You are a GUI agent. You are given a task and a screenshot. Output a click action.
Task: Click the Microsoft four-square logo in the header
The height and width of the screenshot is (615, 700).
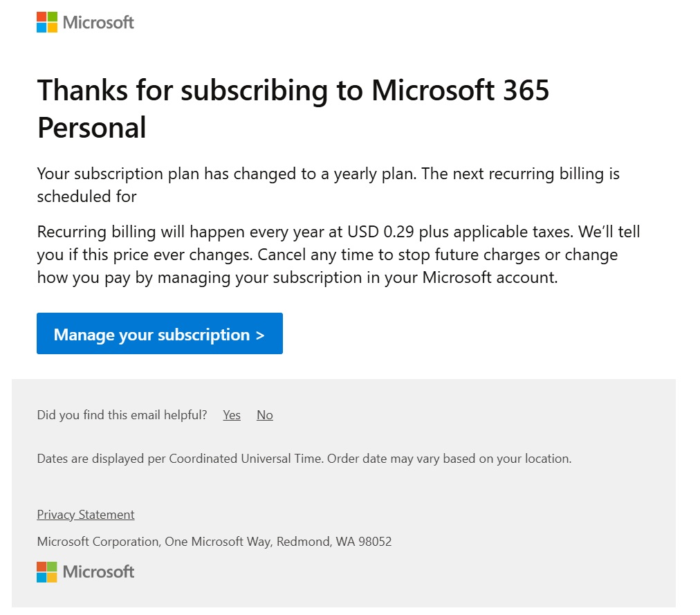tap(47, 22)
